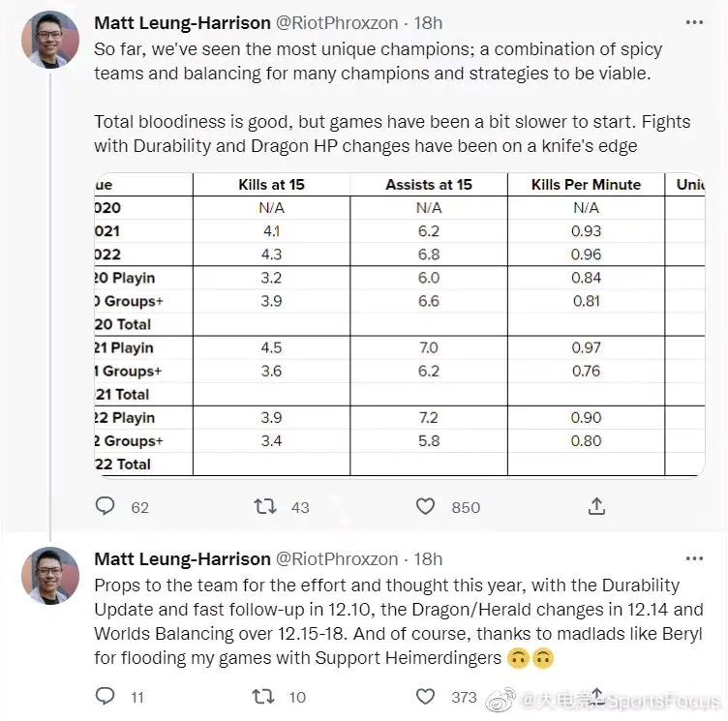Open the 18h timestamp on first tweet
Screen dimensions: 728x721
pyautogui.click(x=428, y=23)
